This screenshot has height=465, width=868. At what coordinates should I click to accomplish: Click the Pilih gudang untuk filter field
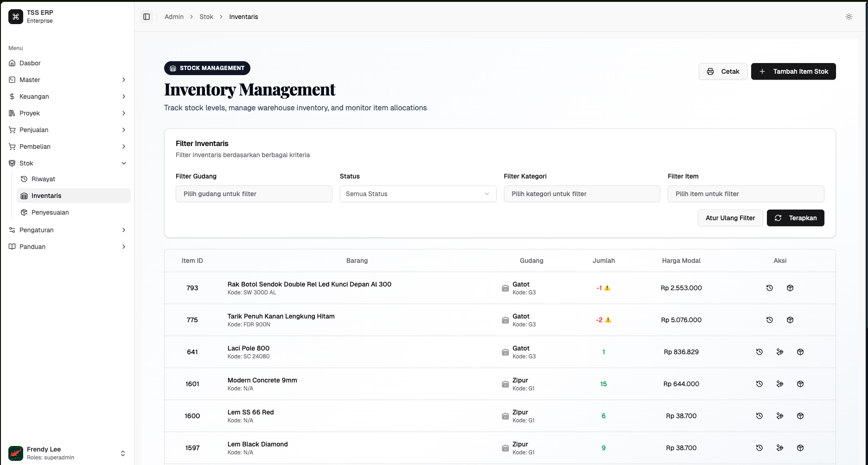click(x=254, y=194)
